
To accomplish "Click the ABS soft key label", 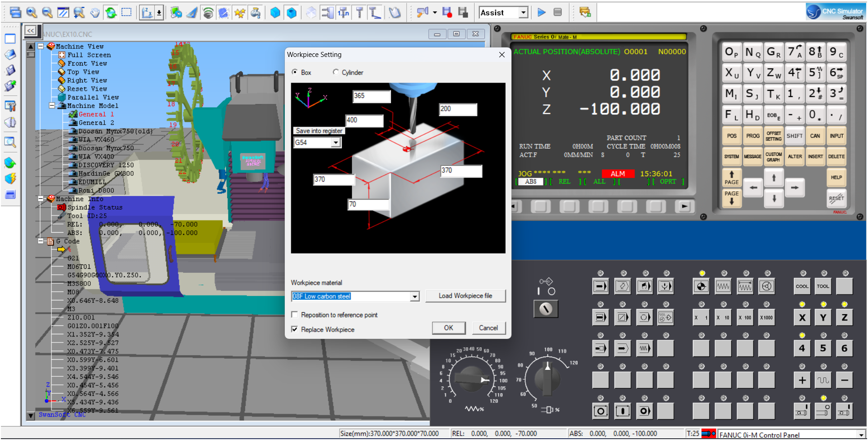I will pos(531,182).
